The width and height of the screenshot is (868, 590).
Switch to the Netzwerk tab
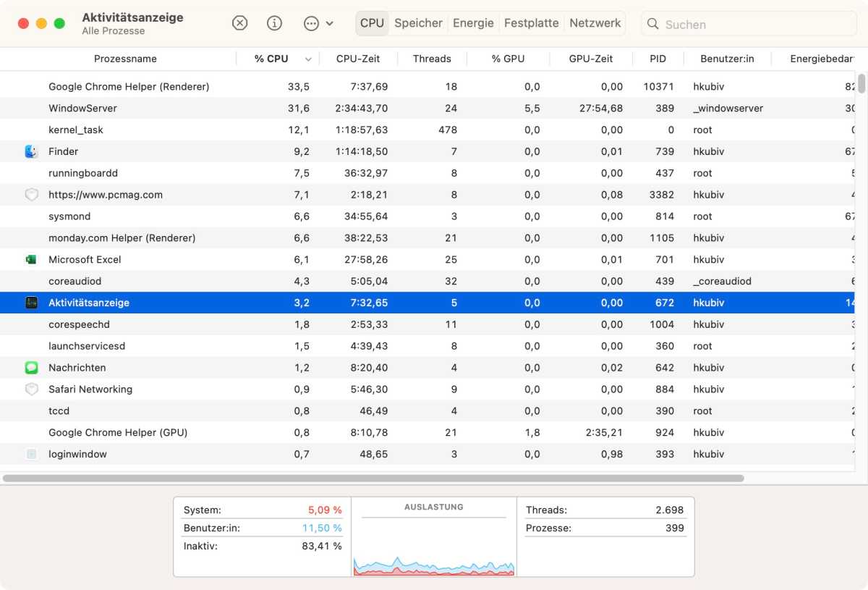click(595, 23)
